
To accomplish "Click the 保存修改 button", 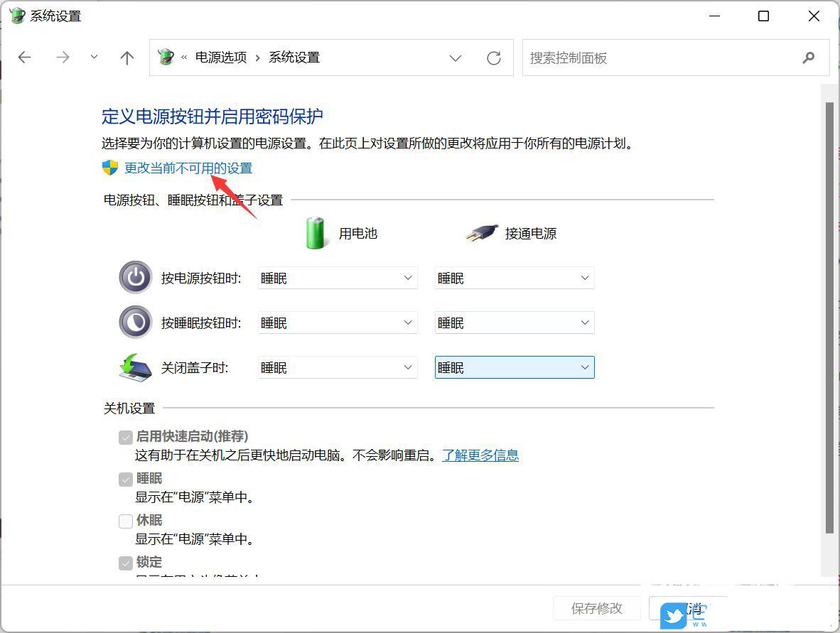I will coord(597,608).
